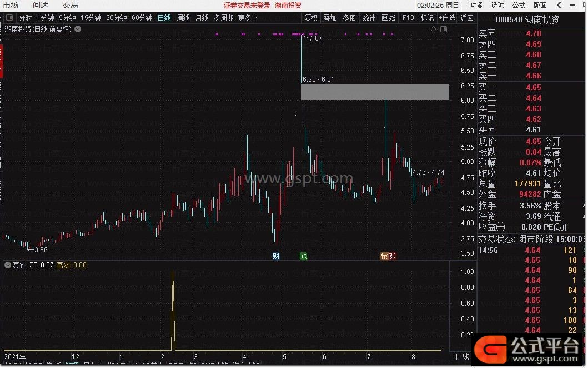Screen dimensions: 588x368
Task: Add stock via the +自选 button
Action: click(x=447, y=18)
